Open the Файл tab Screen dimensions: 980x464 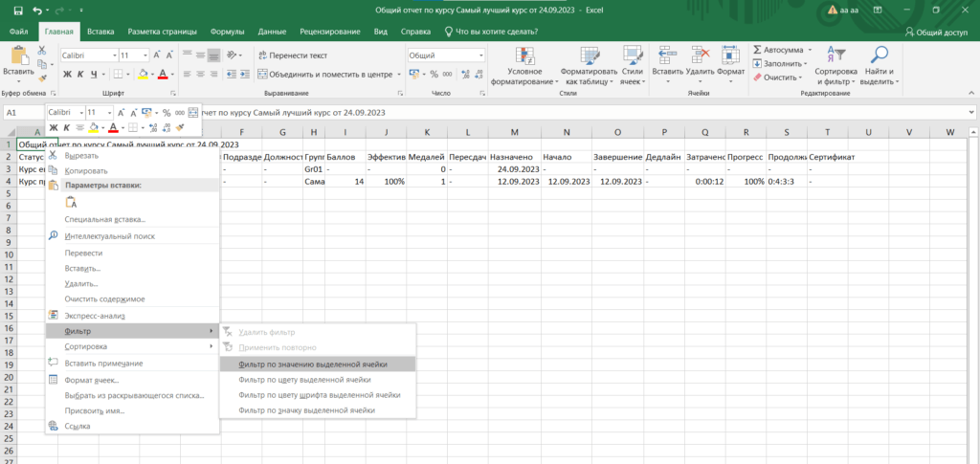click(18, 32)
